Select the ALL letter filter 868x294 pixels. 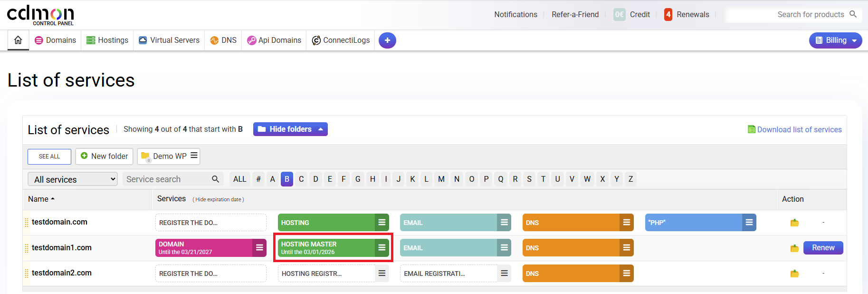coord(239,179)
